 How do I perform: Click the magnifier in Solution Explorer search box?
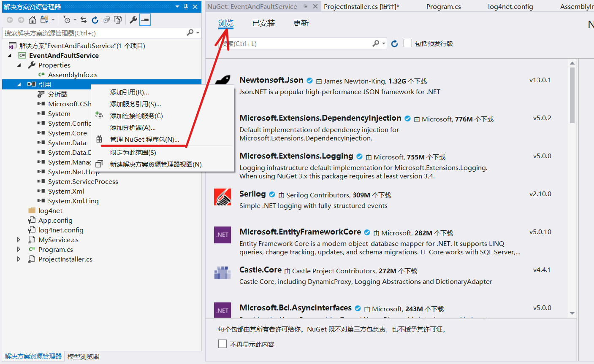coord(190,32)
